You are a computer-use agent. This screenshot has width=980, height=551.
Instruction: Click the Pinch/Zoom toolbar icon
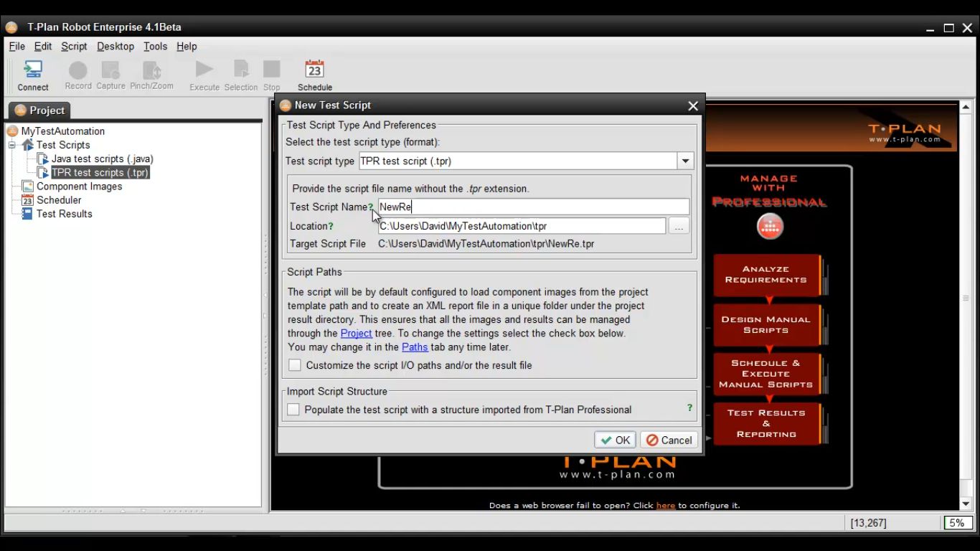[151, 70]
